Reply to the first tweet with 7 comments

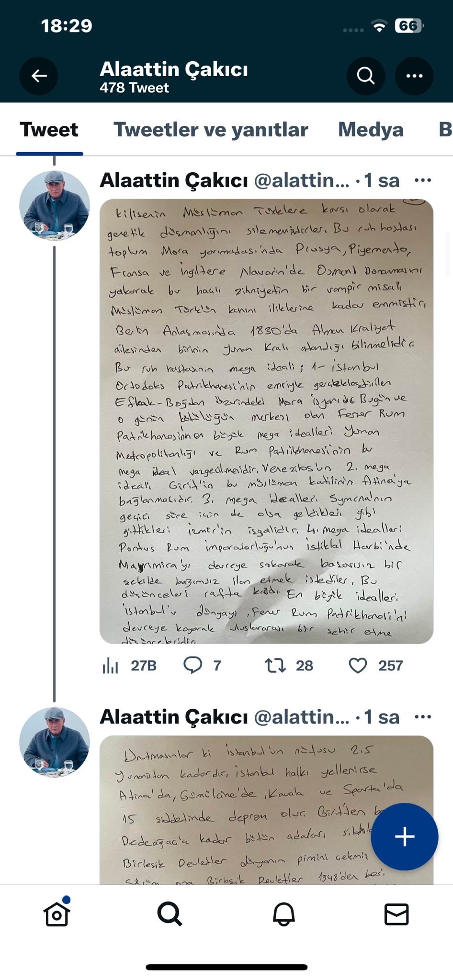193,665
